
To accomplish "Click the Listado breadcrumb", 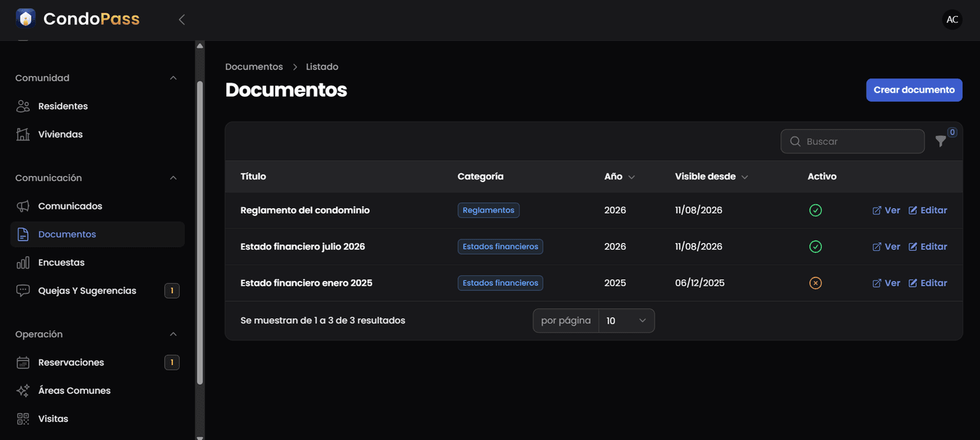I will 322,67.
